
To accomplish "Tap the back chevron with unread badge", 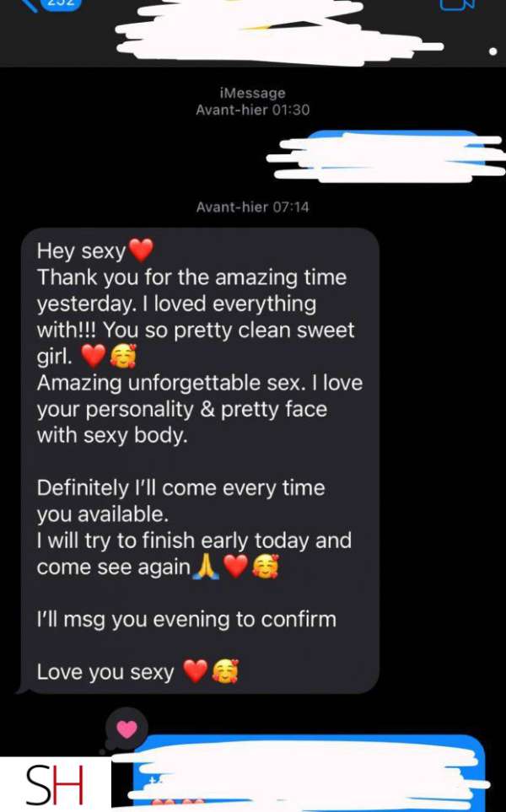I will (51, 4).
